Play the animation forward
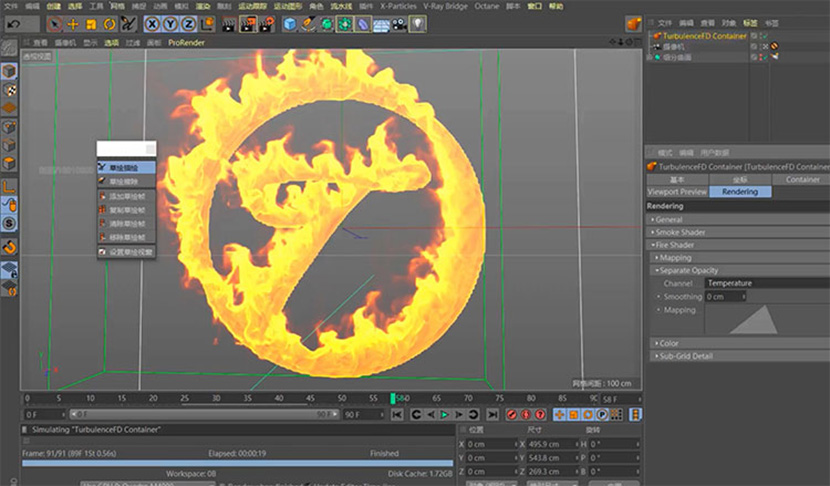Screen dimensions: 830x486 pyautogui.click(x=445, y=415)
